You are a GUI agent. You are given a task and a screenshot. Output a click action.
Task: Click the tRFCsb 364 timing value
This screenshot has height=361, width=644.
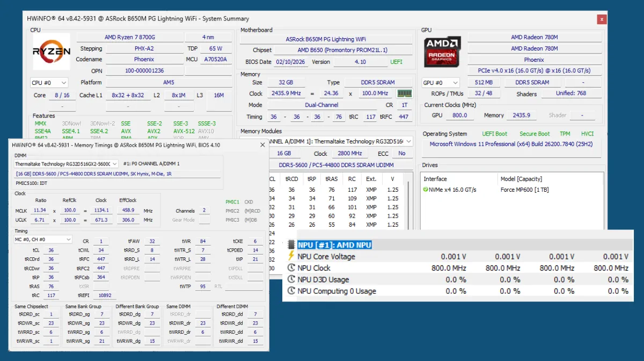coord(101,277)
